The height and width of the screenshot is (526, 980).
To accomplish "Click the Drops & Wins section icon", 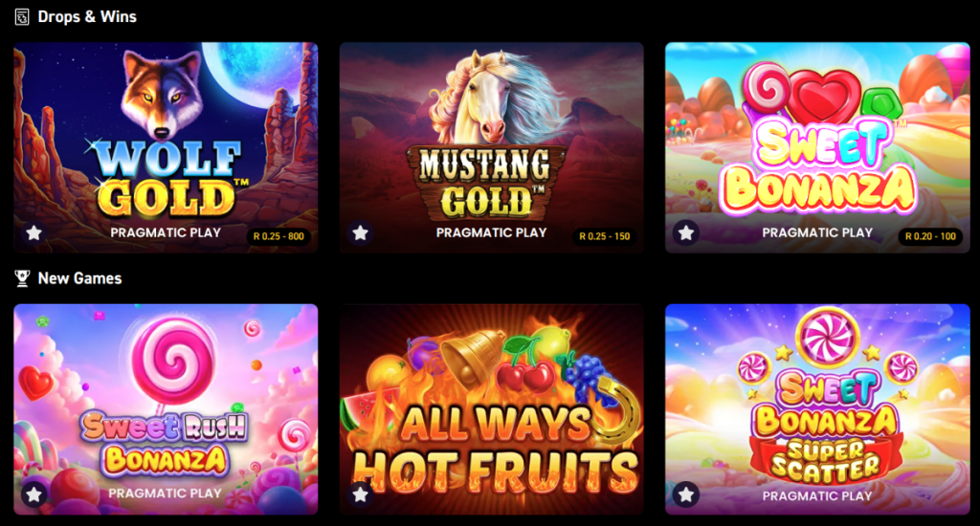I will 22,17.
